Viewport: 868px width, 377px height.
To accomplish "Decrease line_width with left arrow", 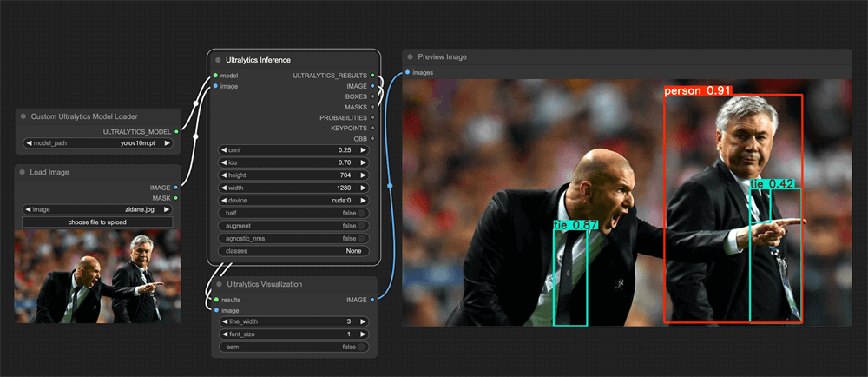I will [x=224, y=321].
